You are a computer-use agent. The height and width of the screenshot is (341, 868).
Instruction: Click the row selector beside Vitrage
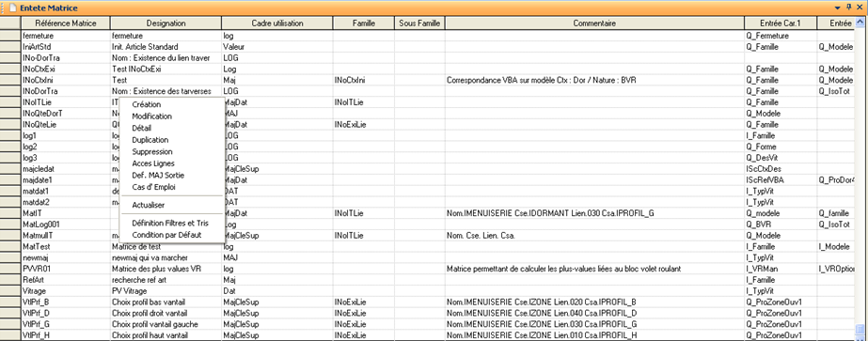pos(10,290)
